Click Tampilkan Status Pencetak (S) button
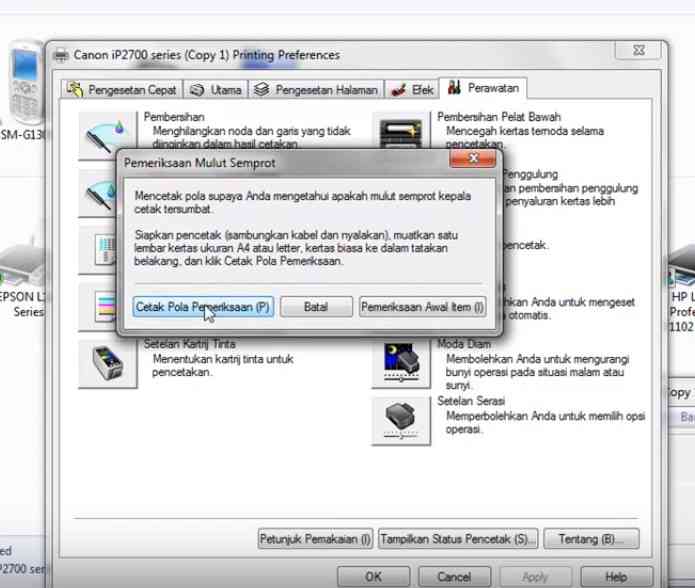Image resolution: width=695 pixels, height=588 pixels. tap(458, 539)
